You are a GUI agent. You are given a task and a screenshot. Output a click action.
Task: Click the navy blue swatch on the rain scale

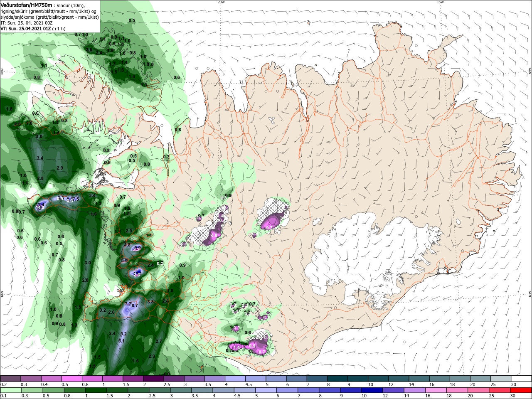pyautogui.click(x=373, y=390)
